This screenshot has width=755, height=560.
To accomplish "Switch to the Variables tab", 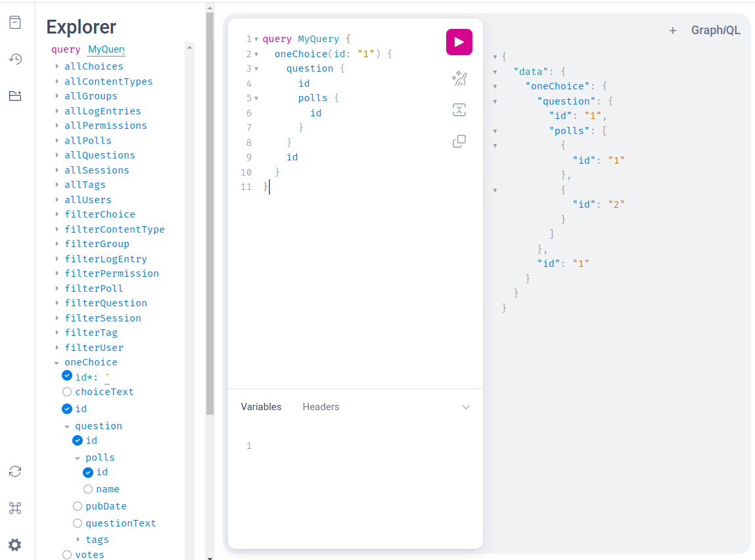I will (261, 407).
